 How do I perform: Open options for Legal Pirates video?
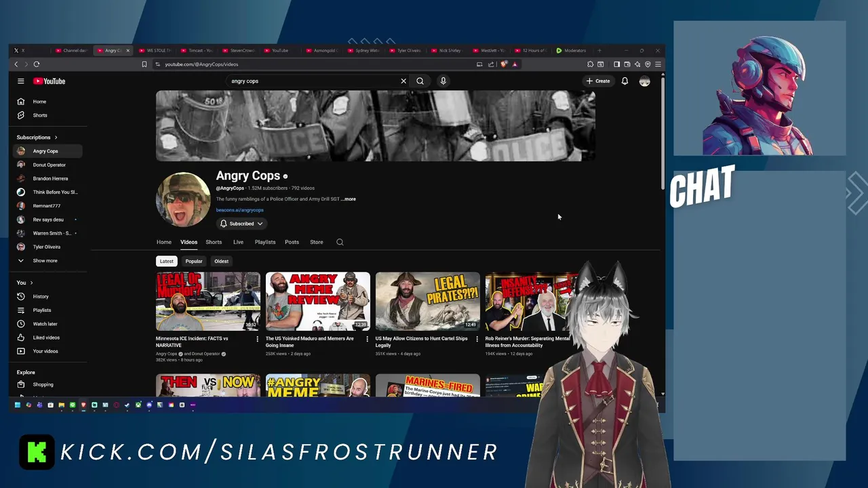(477, 339)
